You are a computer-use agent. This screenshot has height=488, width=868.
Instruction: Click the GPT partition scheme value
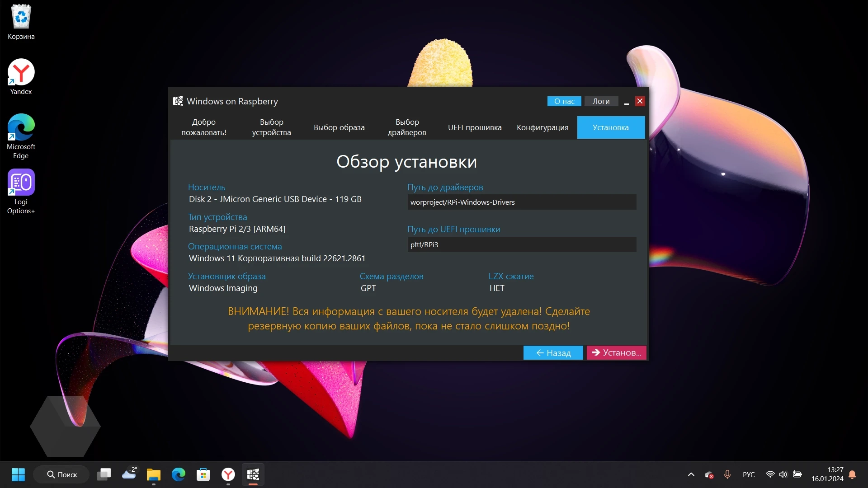(x=368, y=288)
